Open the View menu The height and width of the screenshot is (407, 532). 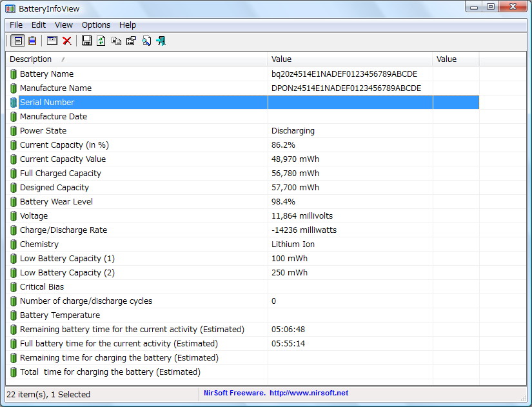click(x=63, y=25)
